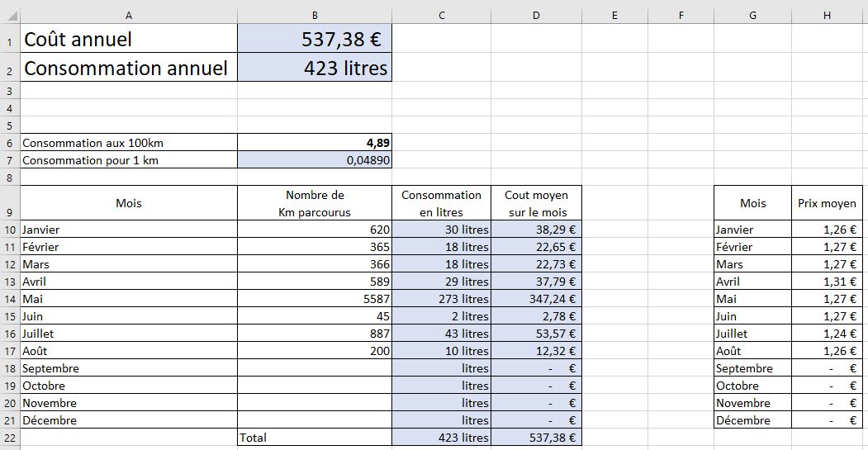The height and width of the screenshot is (450, 868).
Task: Select column D header
Action: pyautogui.click(x=536, y=16)
